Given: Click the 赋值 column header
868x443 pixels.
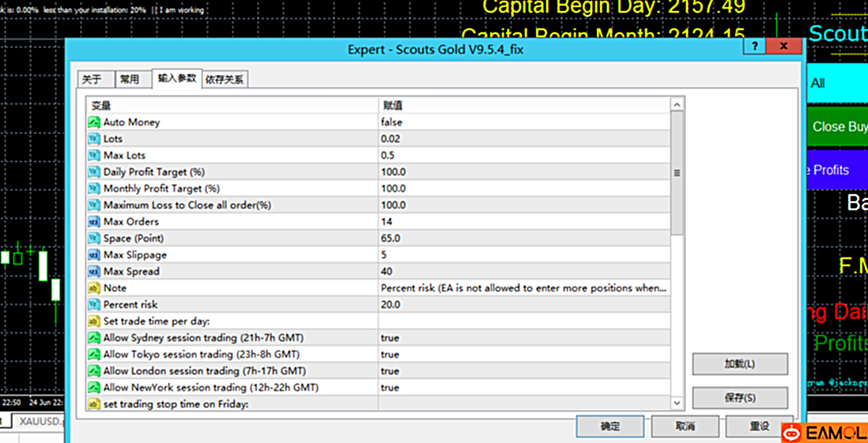Looking at the screenshot, I should [x=523, y=106].
